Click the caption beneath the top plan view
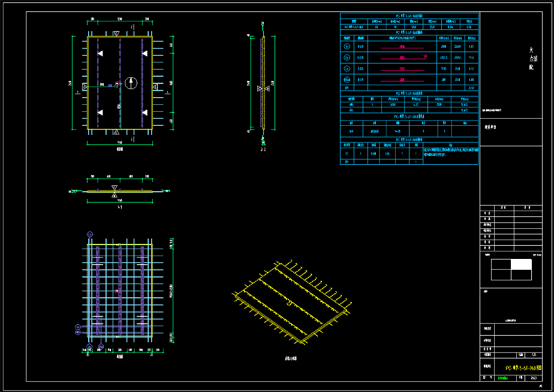The height and width of the screenshot is (392, 554). click(120, 149)
